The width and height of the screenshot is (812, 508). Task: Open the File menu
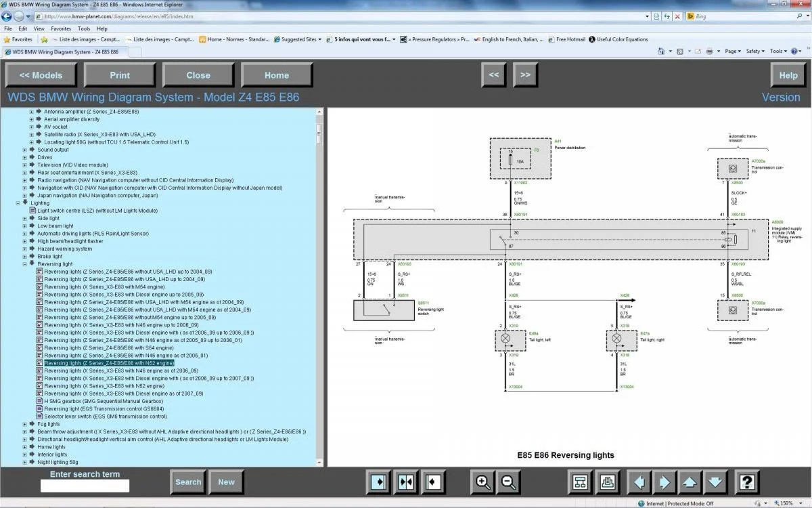pyautogui.click(x=7, y=29)
